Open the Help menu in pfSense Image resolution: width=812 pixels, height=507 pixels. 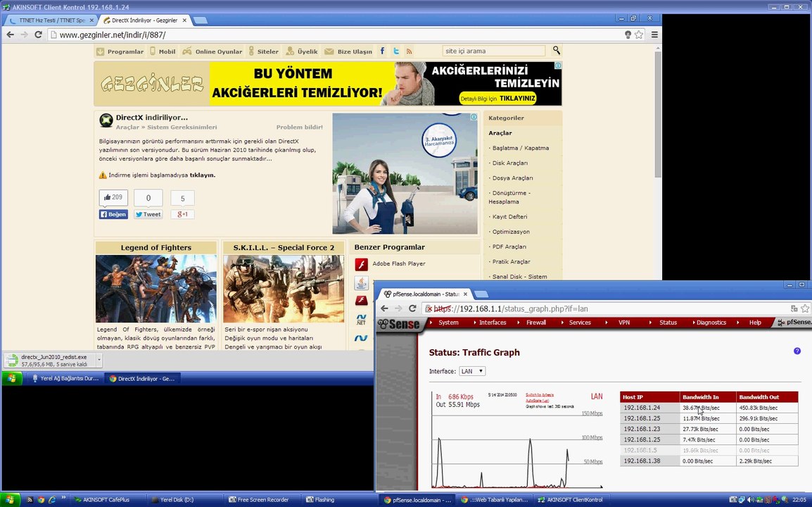coord(755,323)
